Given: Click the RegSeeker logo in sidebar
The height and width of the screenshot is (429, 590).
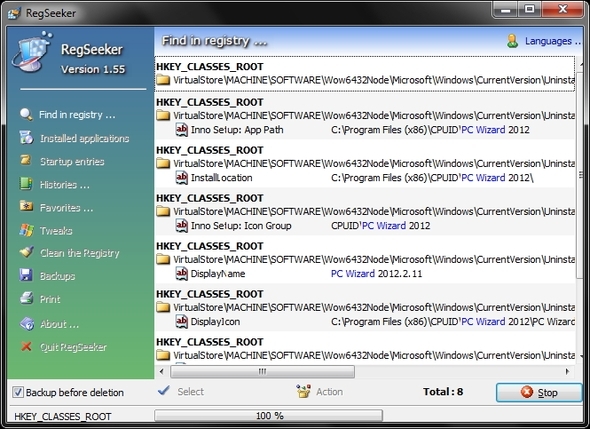Looking at the screenshot, I should click(32, 52).
